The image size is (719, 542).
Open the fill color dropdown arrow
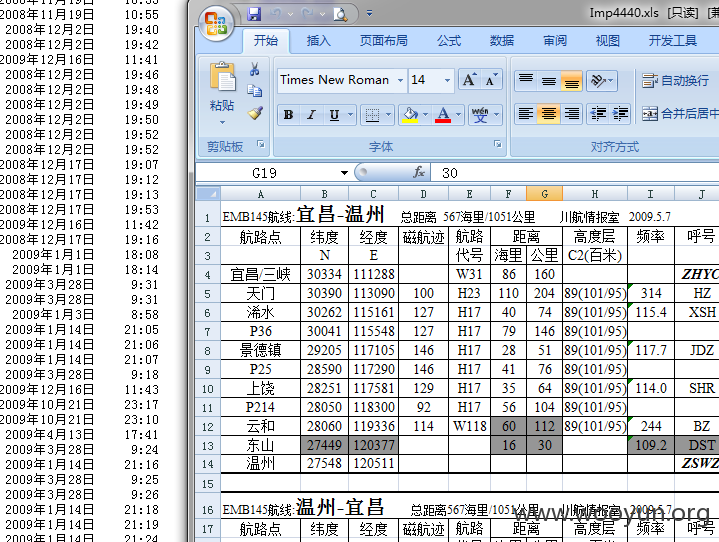(426, 115)
